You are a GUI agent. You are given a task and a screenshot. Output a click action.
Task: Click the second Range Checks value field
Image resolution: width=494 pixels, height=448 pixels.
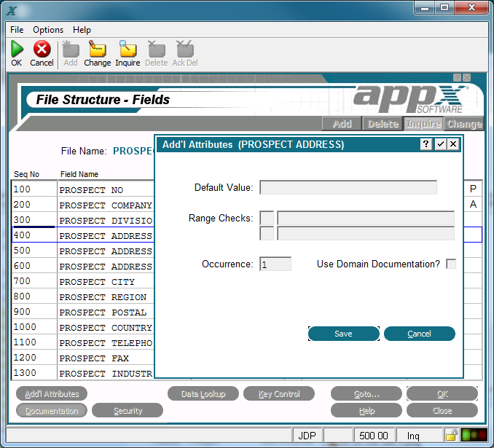click(x=366, y=233)
